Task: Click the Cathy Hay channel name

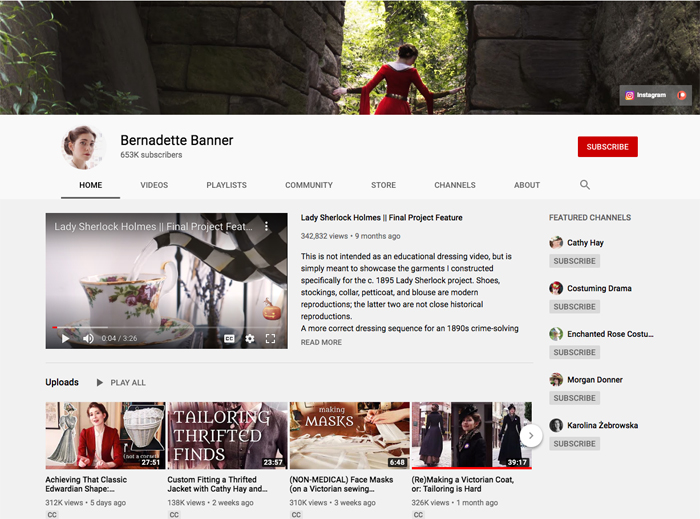Action: [585, 243]
